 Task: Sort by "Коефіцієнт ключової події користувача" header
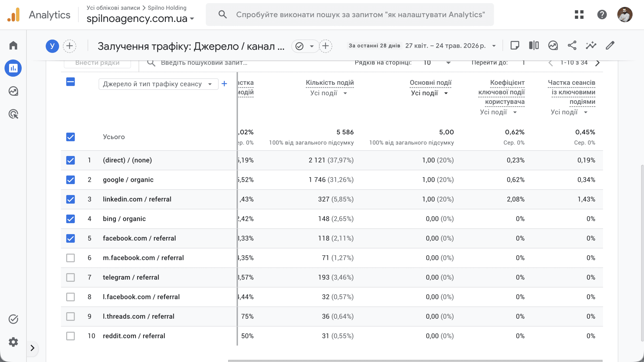click(x=501, y=92)
